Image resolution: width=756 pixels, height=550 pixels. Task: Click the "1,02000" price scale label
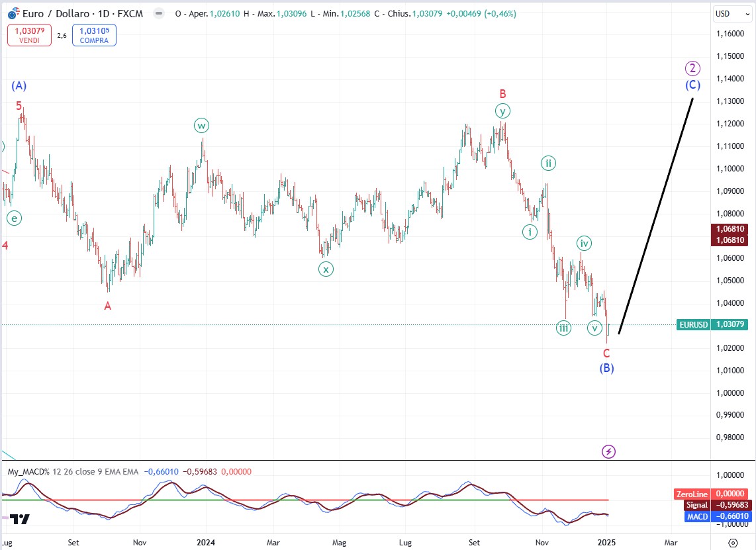pyautogui.click(x=730, y=348)
